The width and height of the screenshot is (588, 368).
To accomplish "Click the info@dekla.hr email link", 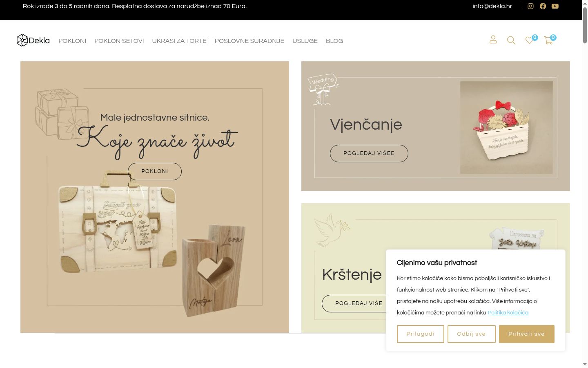I will coord(492,6).
